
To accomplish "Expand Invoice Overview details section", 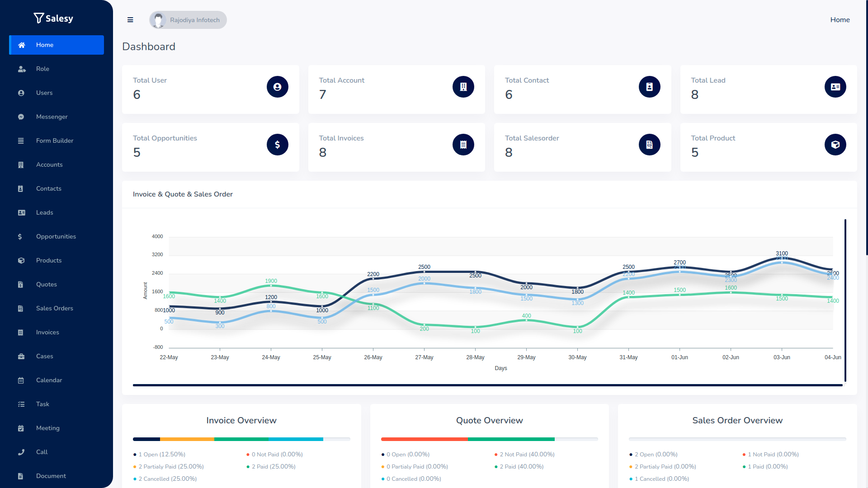I will pos(241,421).
